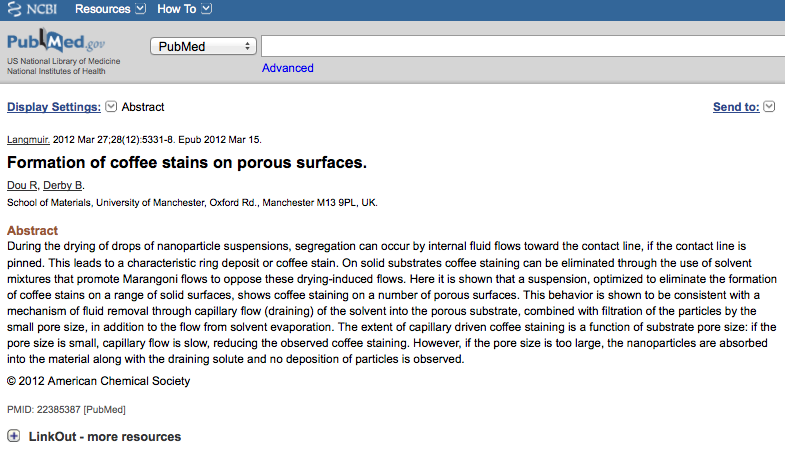Open the Resources menu
This screenshot has width=785, height=450.
tap(103, 9)
